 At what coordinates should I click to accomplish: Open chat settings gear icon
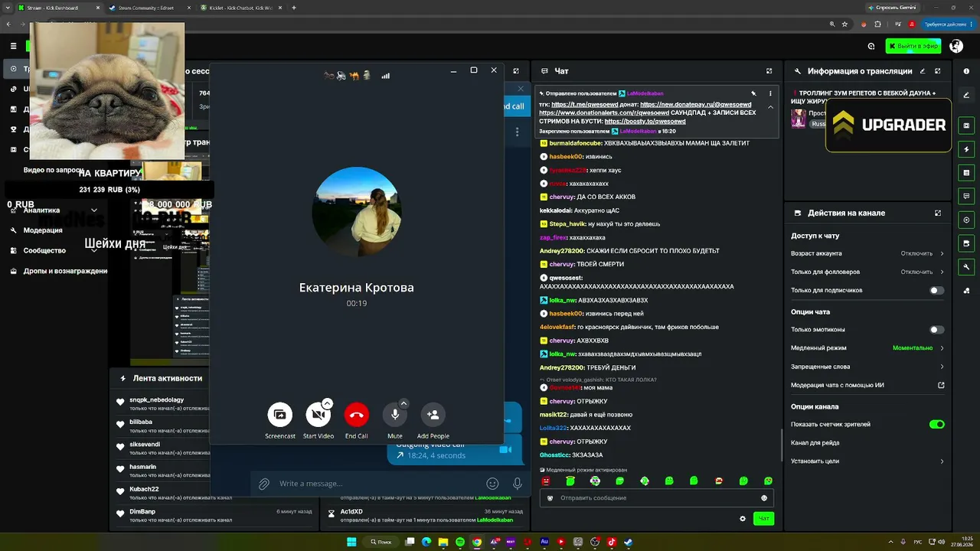tap(743, 519)
